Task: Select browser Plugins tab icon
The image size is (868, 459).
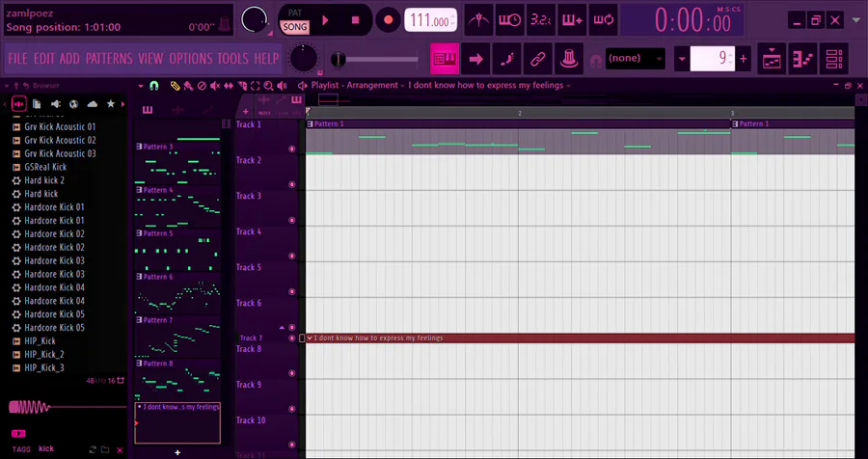Action: [55, 104]
